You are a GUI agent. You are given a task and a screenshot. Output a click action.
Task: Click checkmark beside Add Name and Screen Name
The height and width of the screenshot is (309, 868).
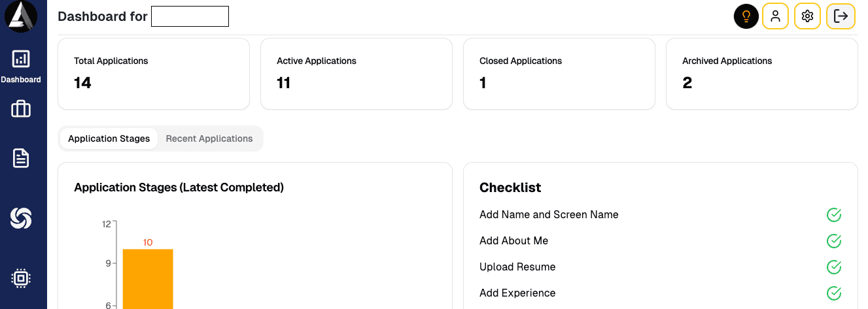click(834, 215)
